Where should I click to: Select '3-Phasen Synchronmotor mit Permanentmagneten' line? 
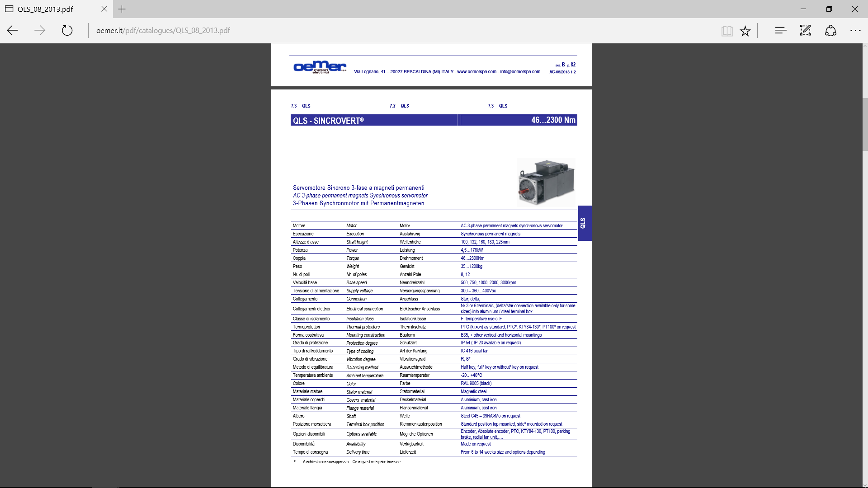359,203
